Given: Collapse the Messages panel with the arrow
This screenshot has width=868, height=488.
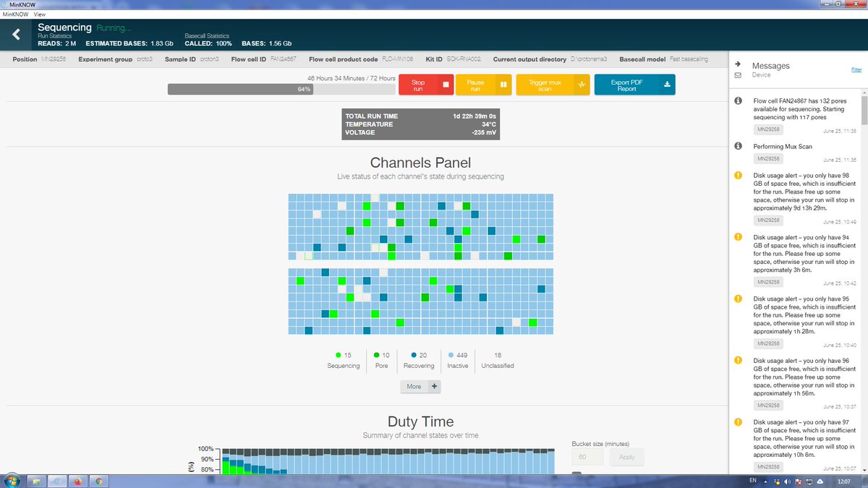Looking at the screenshot, I should click(x=738, y=64).
